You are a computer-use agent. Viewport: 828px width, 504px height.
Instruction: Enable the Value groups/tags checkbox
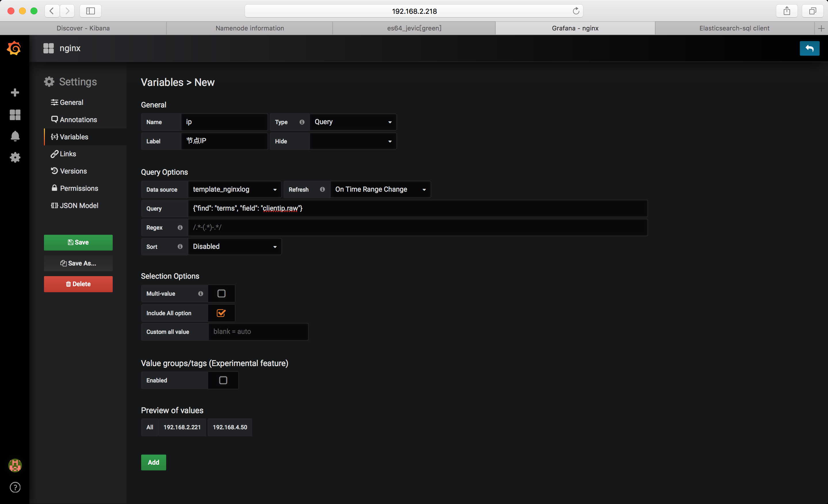(223, 380)
